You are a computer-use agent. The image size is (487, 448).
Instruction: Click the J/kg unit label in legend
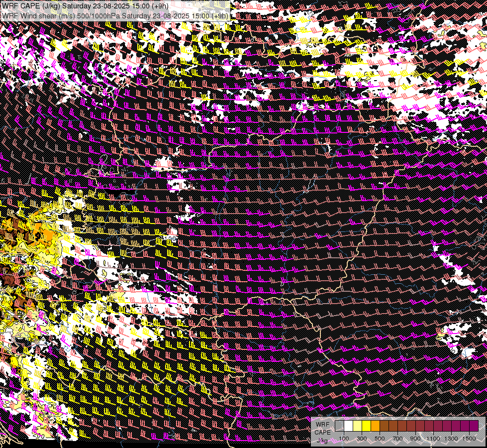322,441
